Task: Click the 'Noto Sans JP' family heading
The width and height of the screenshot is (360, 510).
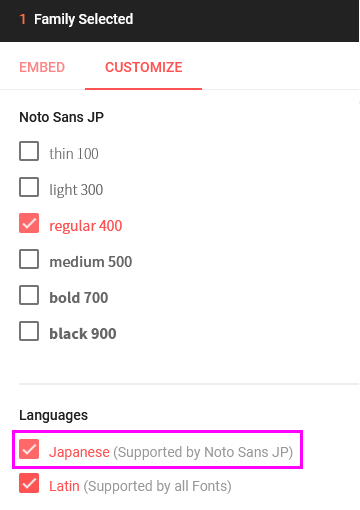Action: pos(62,117)
